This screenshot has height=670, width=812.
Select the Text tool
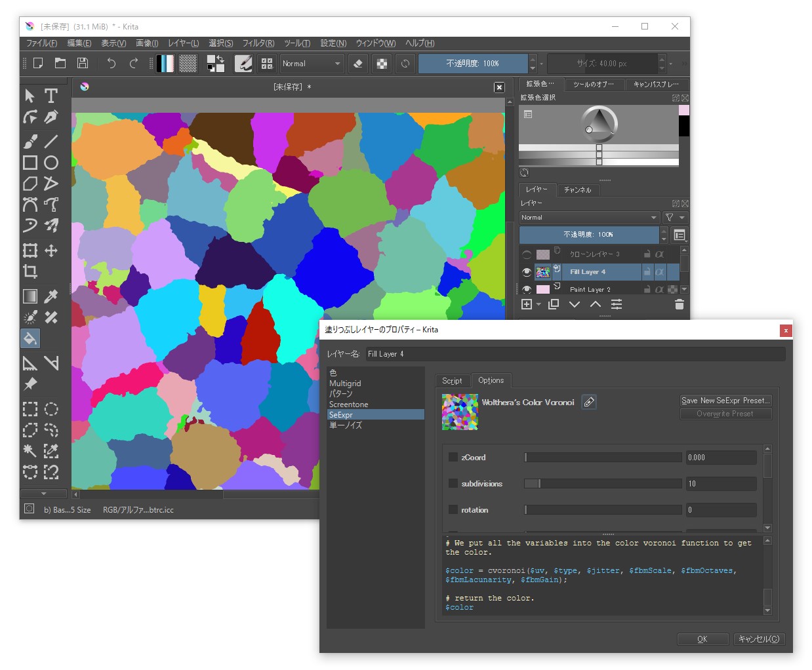[x=51, y=96]
